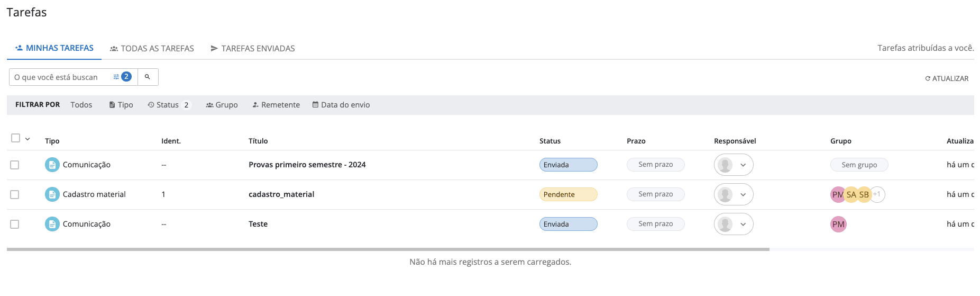Click the document icon of the Teste row
Screen dimensions: 980x296
tap(52, 224)
